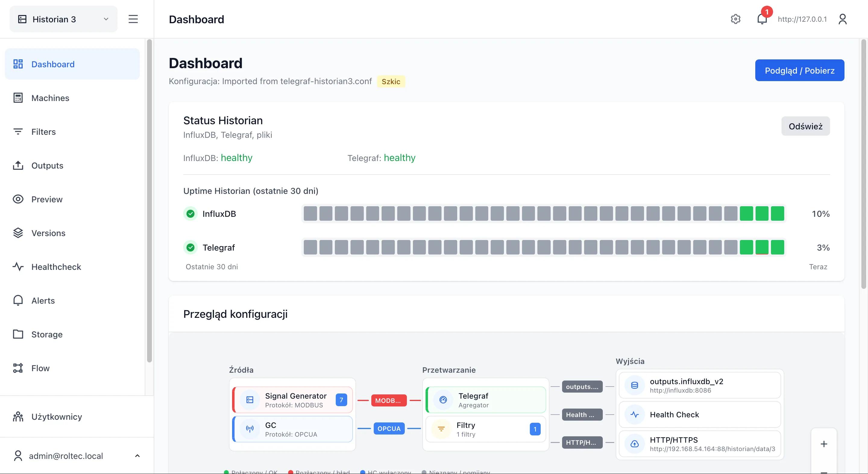Viewport: 868px width, 474px height.
Task: Click the Telegraf 3% uptime value
Action: [x=823, y=248]
